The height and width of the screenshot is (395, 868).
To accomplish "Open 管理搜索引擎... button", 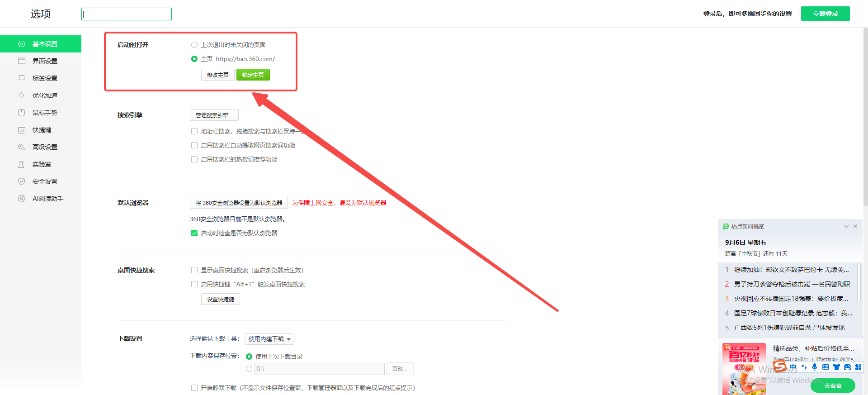I will [214, 115].
